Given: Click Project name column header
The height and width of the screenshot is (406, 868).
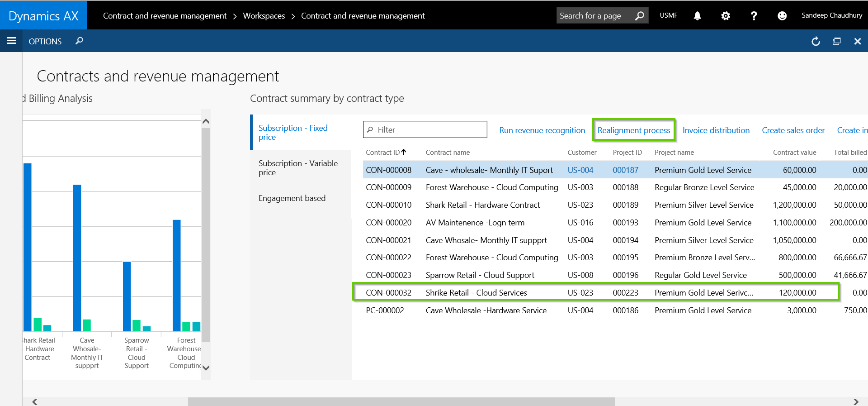Looking at the screenshot, I should 674,153.
